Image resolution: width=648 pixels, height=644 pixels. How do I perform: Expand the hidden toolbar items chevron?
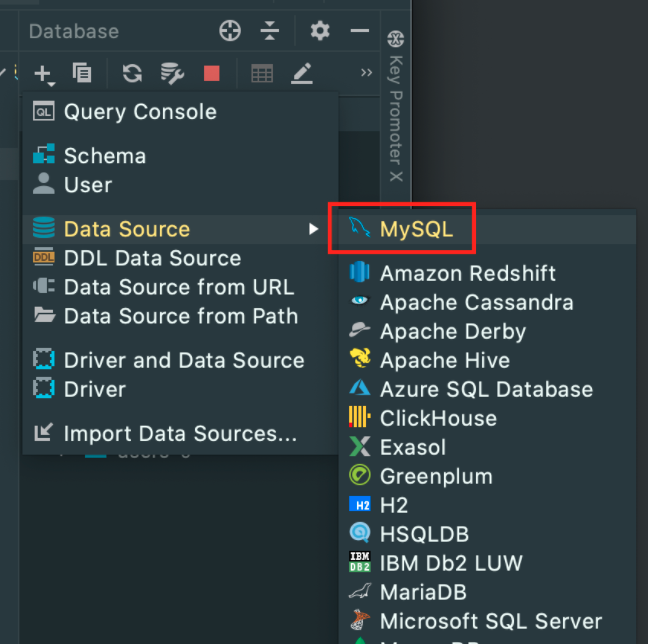coord(366,73)
